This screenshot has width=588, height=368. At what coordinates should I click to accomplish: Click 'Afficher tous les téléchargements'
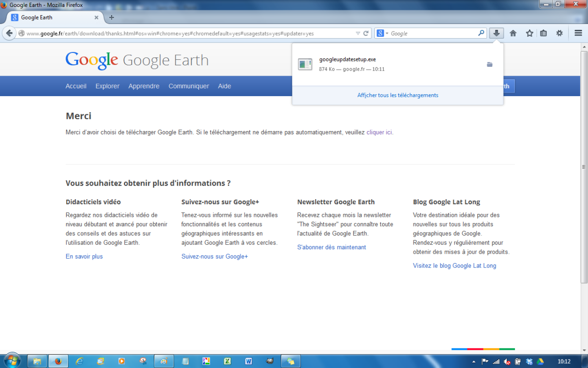click(398, 95)
